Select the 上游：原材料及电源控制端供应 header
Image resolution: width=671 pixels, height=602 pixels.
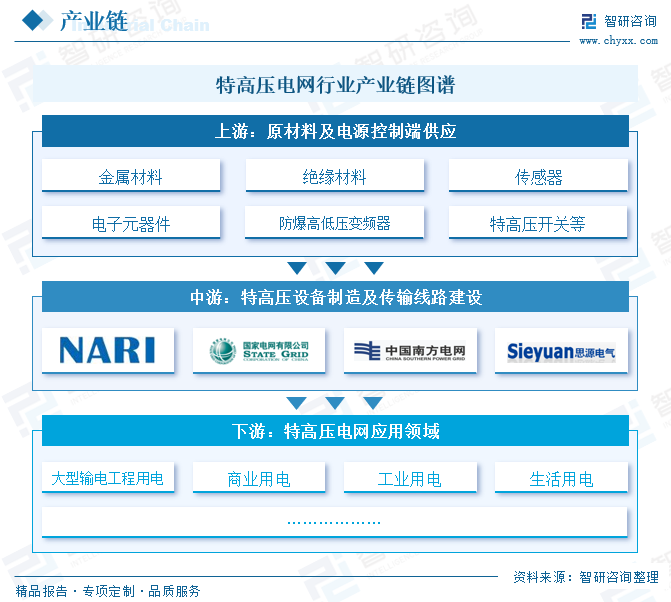pyautogui.click(x=335, y=131)
